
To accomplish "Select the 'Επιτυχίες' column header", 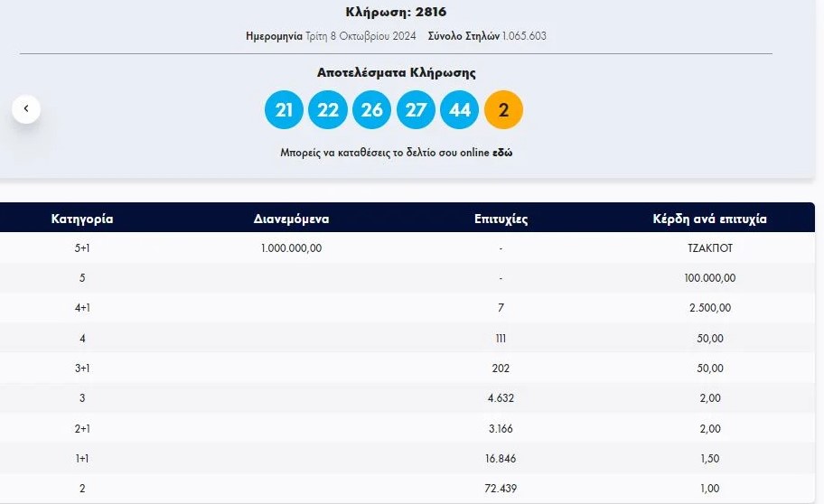I will coord(501,219).
